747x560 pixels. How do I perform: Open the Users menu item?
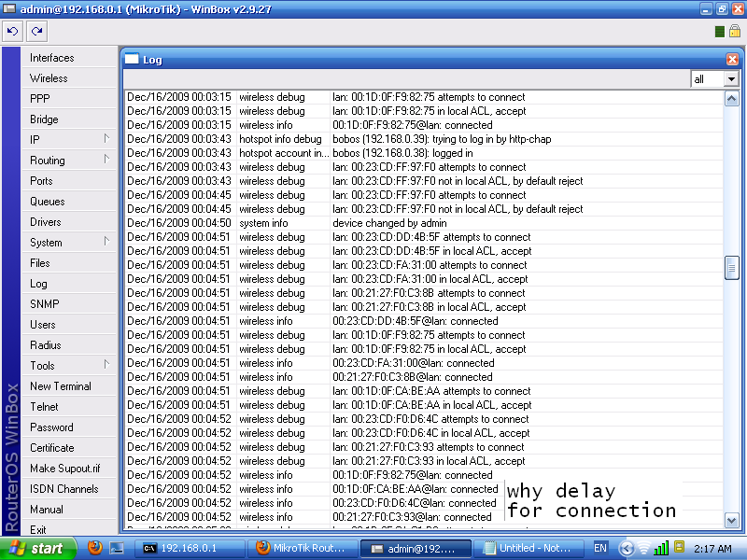click(69, 324)
